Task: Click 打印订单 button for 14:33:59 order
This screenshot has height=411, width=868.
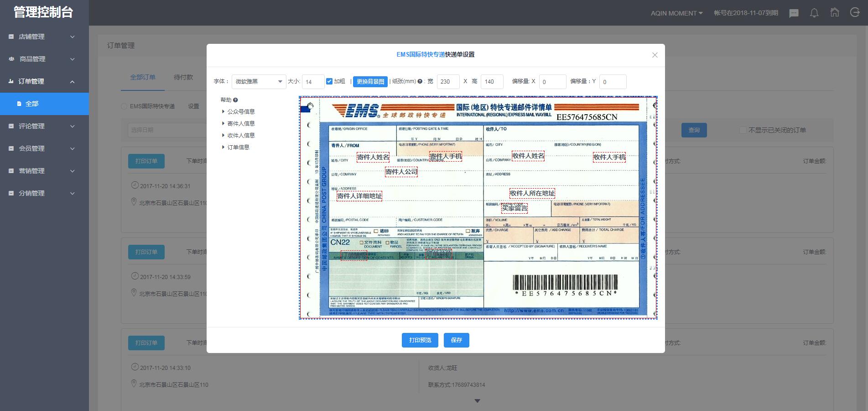Action: (x=146, y=252)
